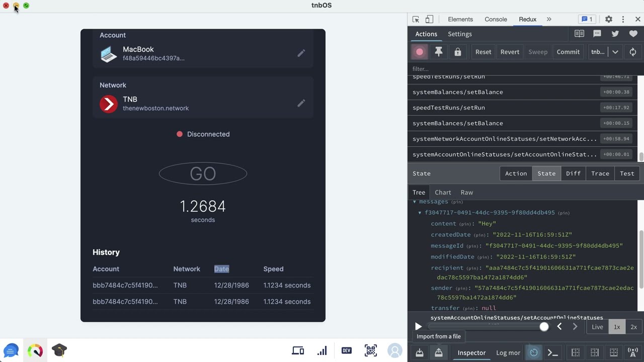644x362 pixels.
Task: Open the chat app in the dock
Action: [x=11, y=350]
